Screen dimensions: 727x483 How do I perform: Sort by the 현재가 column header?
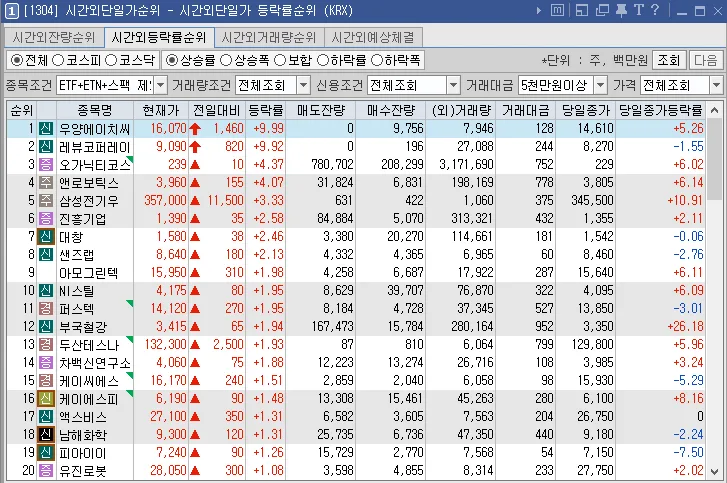(161, 110)
